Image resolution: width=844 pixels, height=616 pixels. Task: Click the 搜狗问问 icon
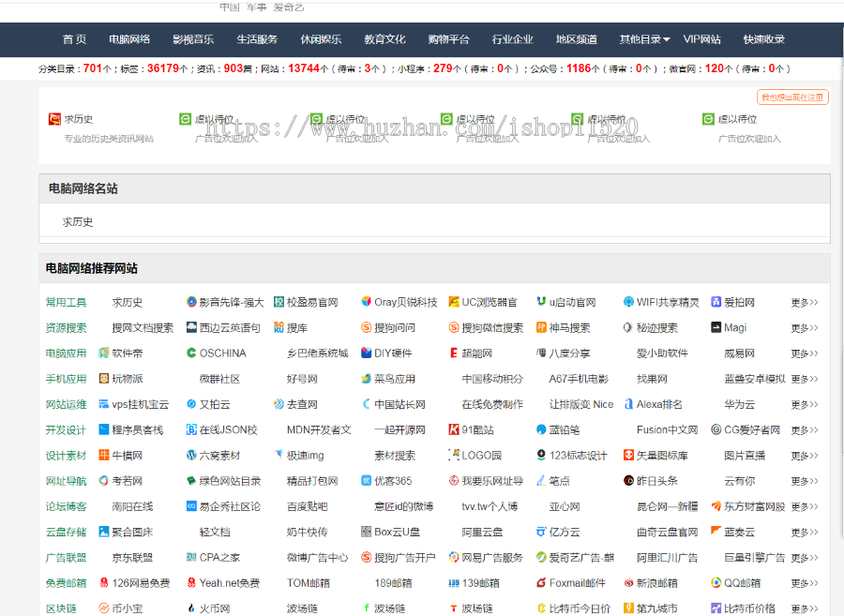pyautogui.click(x=366, y=327)
